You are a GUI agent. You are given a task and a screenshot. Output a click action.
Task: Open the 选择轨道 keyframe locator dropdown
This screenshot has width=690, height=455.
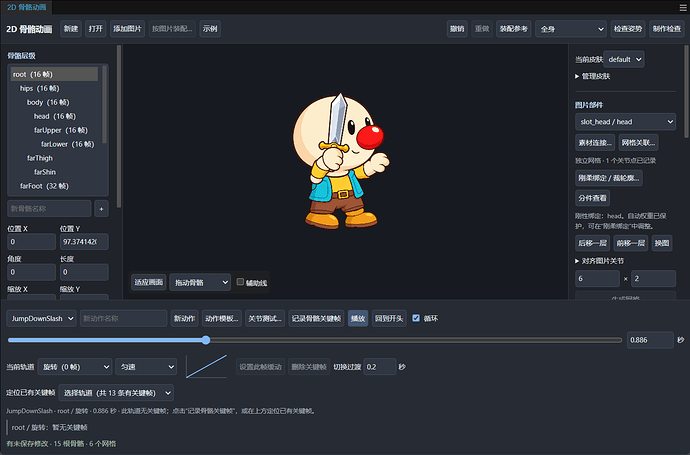click(x=116, y=393)
